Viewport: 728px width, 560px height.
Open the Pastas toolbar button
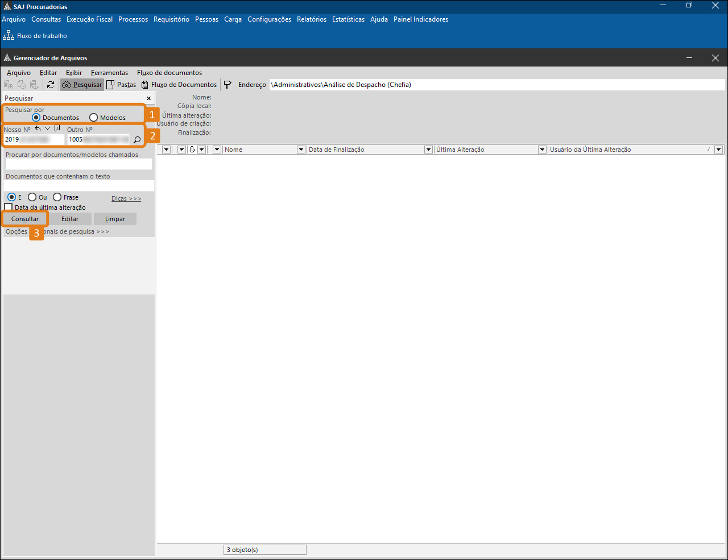tap(121, 85)
